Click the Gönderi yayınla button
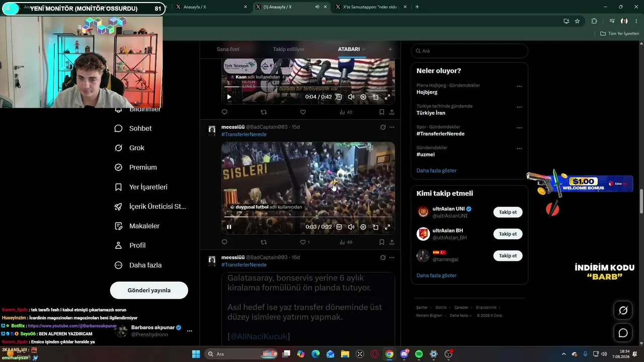 click(149, 290)
